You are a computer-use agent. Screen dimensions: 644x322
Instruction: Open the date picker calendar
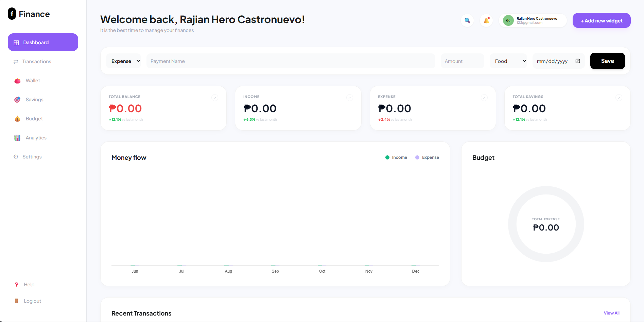pyautogui.click(x=577, y=61)
